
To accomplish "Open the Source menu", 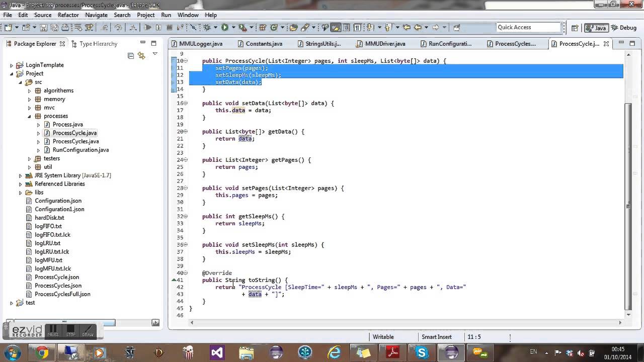I will pos(43,15).
